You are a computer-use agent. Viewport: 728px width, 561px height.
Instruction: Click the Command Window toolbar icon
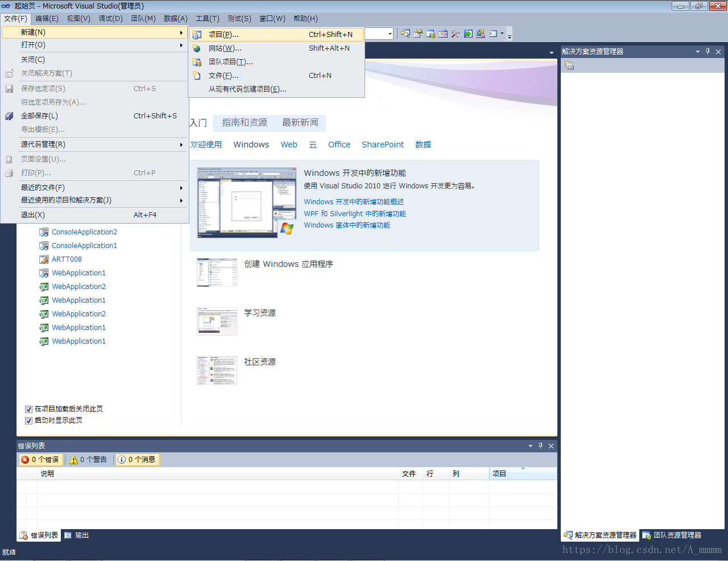[x=493, y=34]
